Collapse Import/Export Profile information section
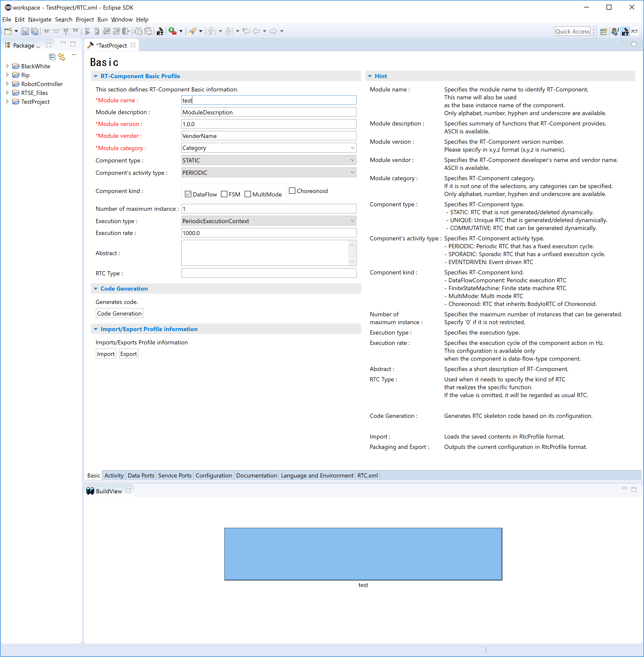644x657 pixels. [x=96, y=329]
